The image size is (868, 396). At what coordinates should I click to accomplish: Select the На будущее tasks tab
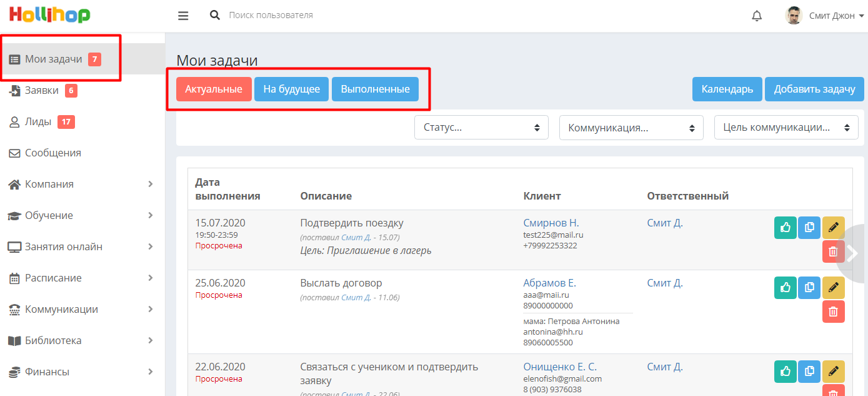pyautogui.click(x=292, y=89)
